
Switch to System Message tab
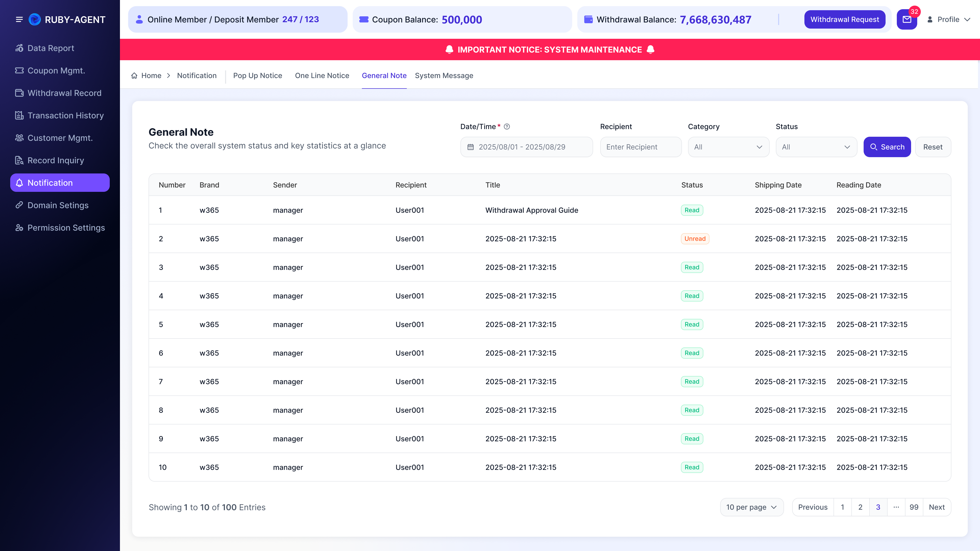(444, 76)
